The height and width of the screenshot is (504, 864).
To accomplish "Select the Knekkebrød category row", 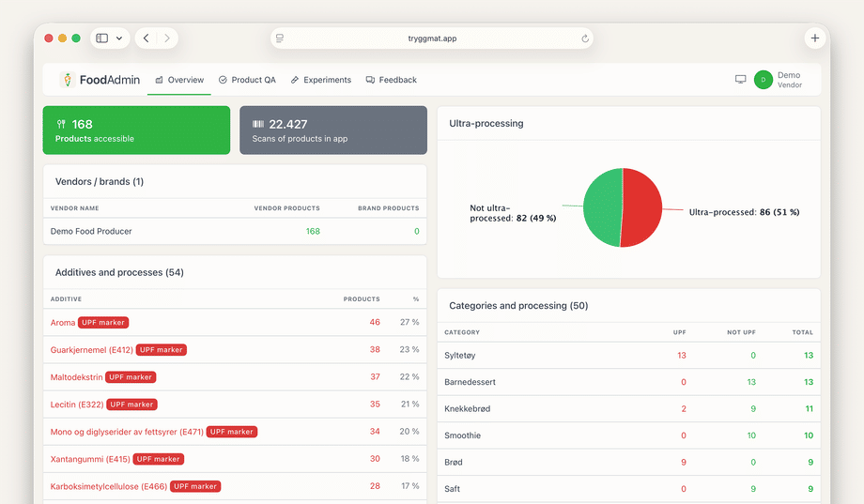I will click(x=628, y=408).
